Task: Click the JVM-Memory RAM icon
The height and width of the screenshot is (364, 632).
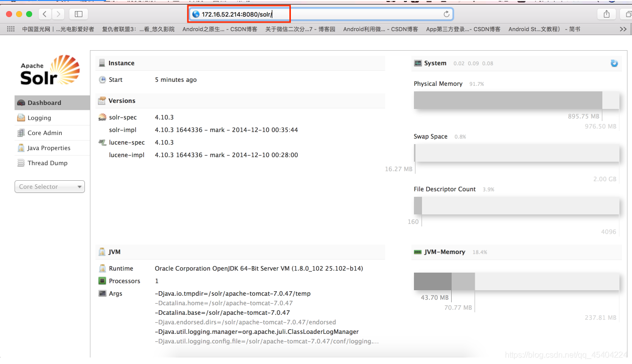Action: coord(417,252)
